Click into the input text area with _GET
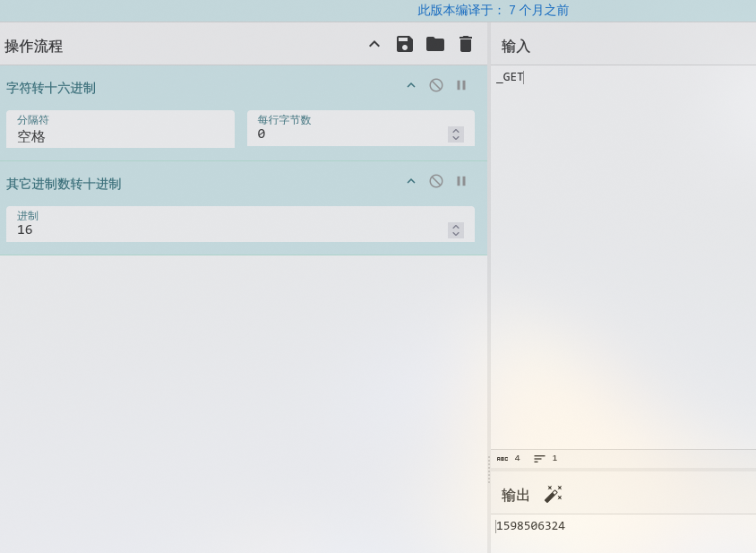The image size is (756, 553). [x=623, y=256]
